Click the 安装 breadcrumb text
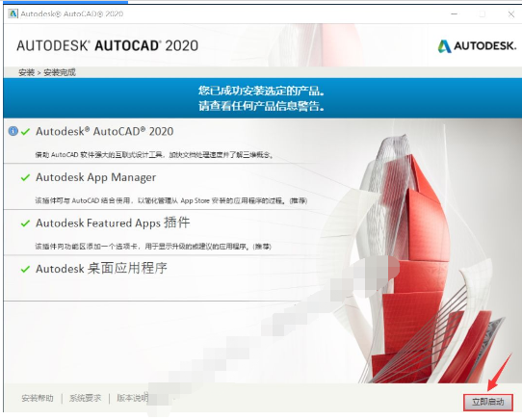522x420 pixels. (27, 72)
